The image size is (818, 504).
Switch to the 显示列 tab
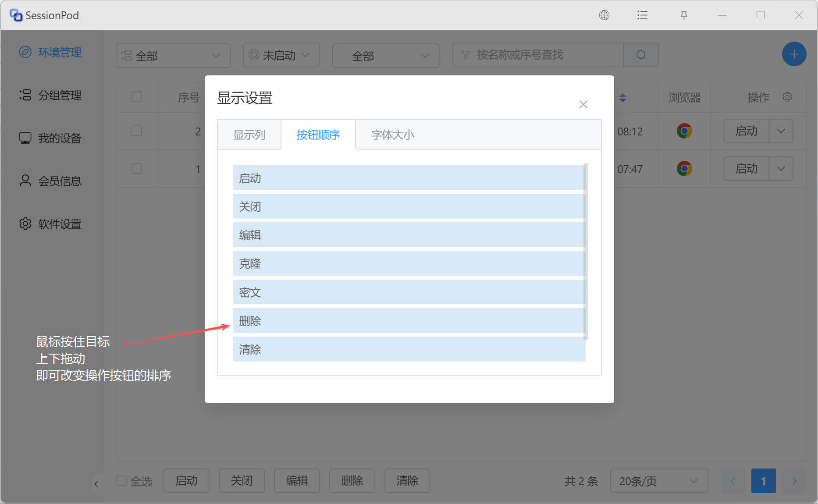click(249, 135)
